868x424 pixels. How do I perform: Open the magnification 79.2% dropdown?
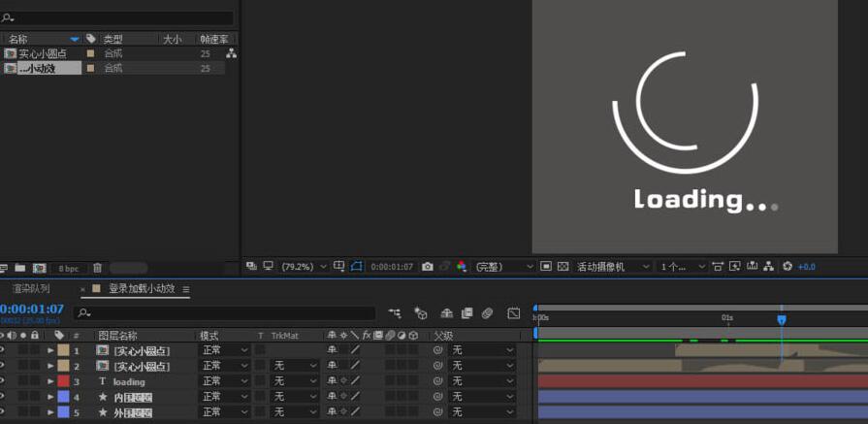(303, 266)
